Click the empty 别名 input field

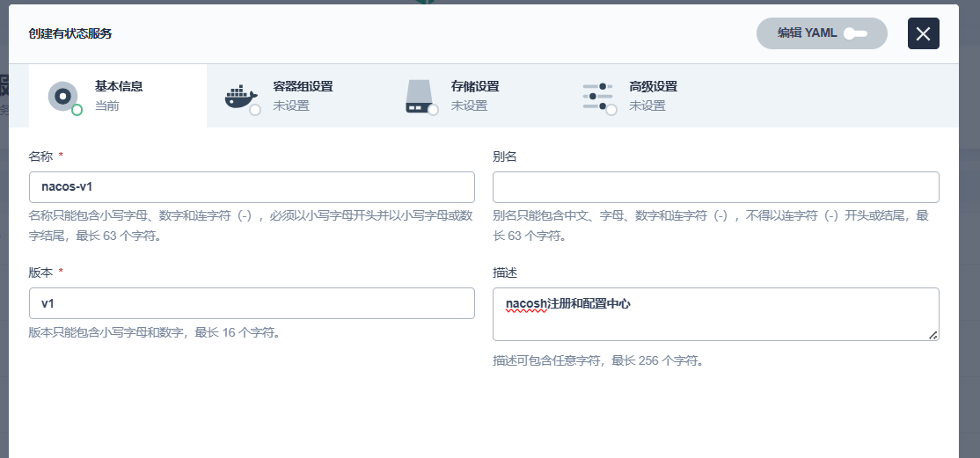[x=715, y=187]
